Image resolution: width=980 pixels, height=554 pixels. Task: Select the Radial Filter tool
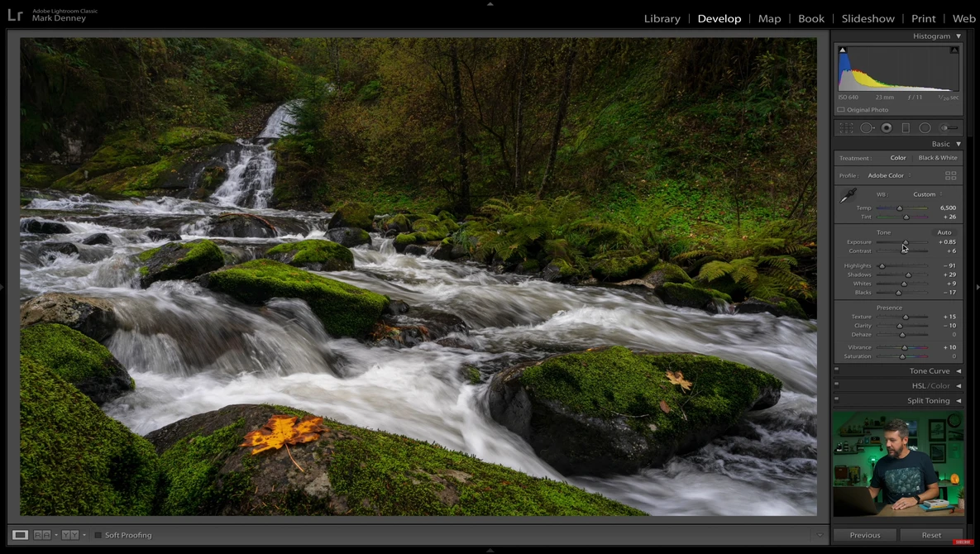925,128
